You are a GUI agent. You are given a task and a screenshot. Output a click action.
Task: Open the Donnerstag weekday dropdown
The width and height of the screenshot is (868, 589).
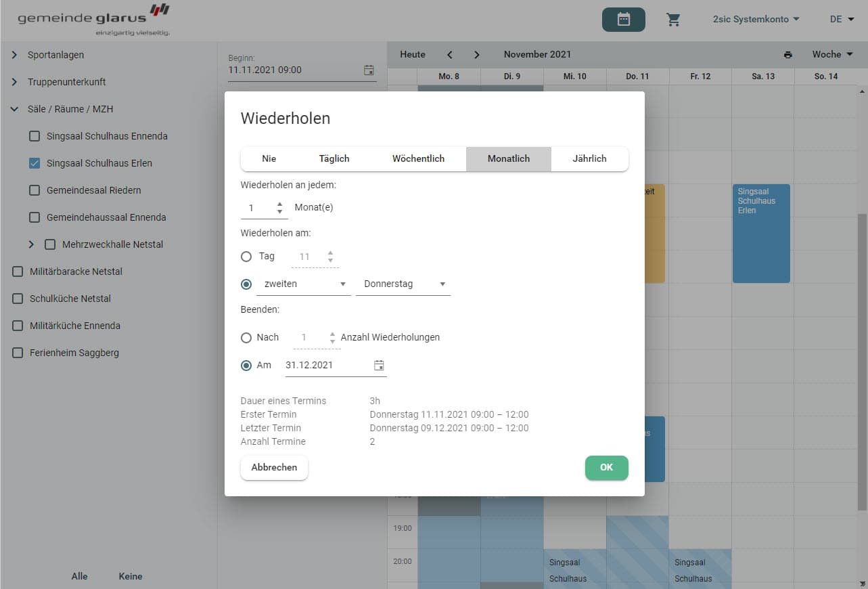(x=403, y=284)
